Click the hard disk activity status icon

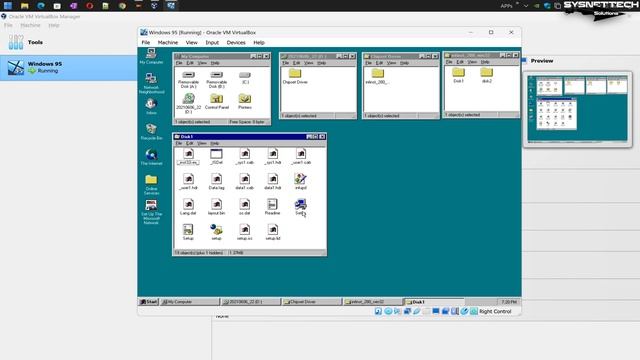[x=378, y=311]
